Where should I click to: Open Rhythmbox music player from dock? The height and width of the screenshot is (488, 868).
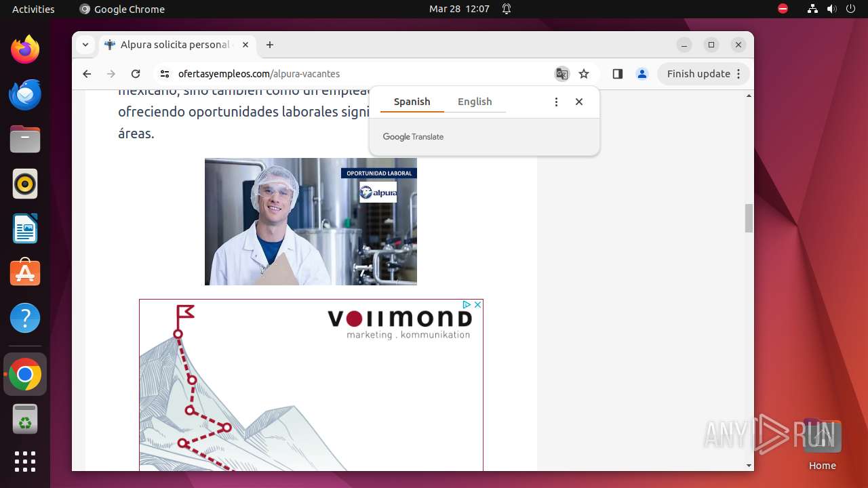pos(25,184)
